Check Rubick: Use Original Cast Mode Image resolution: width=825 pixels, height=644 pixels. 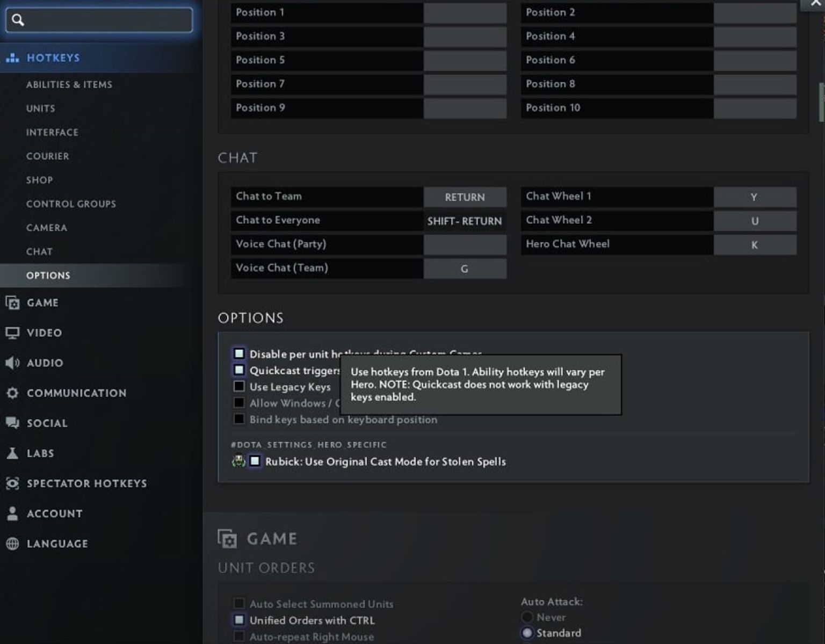(255, 461)
